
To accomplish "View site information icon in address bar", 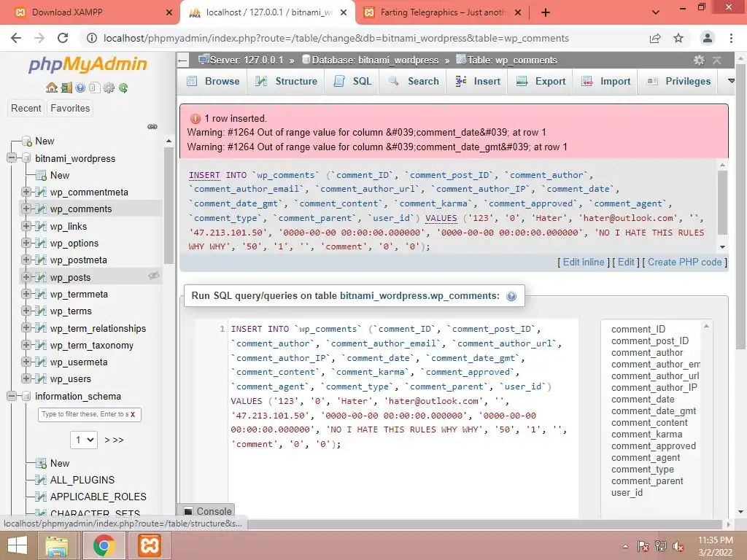I will tap(92, 38).
